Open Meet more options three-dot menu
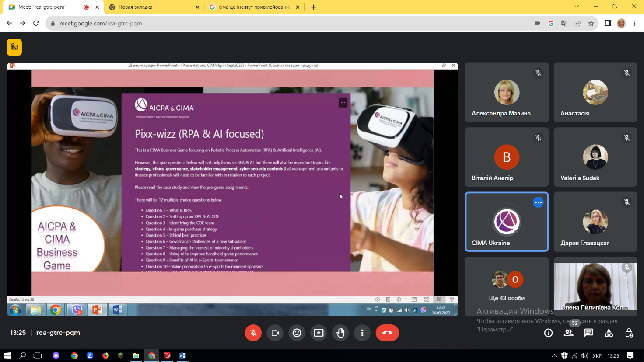Screen dimensions: 644x362 (362, 333)
